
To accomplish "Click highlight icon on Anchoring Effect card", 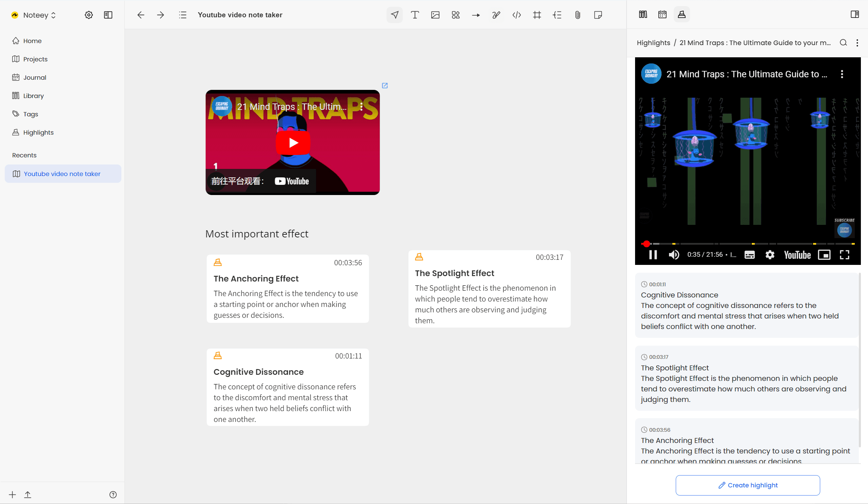I will click(x=218, y=263).
